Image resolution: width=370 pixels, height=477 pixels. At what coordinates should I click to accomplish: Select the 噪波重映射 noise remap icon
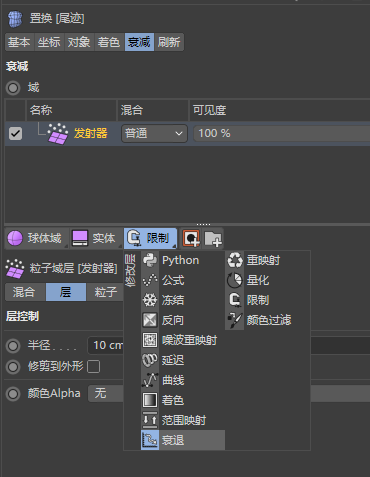pos(150,340)
